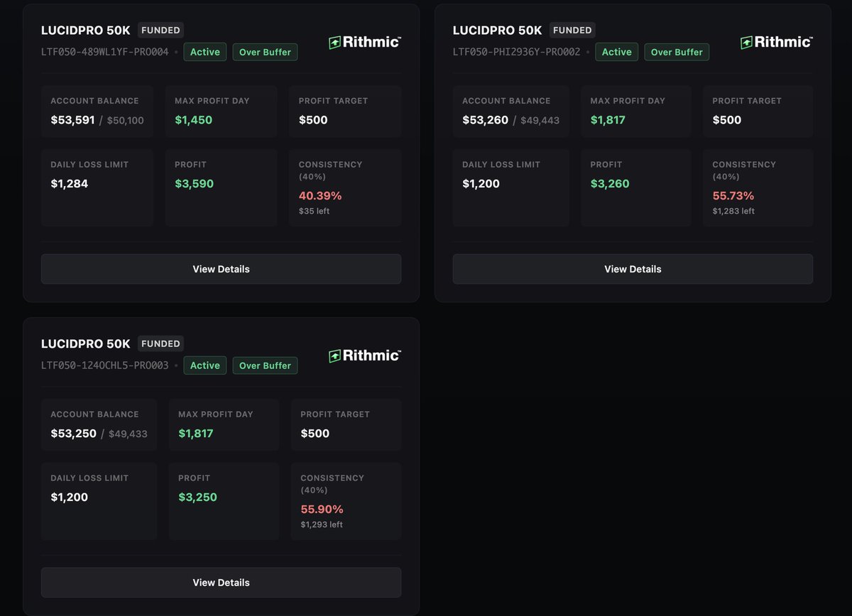The height and width of the screenshot is (616, 852).
Task: Click the '$1,293 left' consistency note
Action: click(x=322, y=525)
